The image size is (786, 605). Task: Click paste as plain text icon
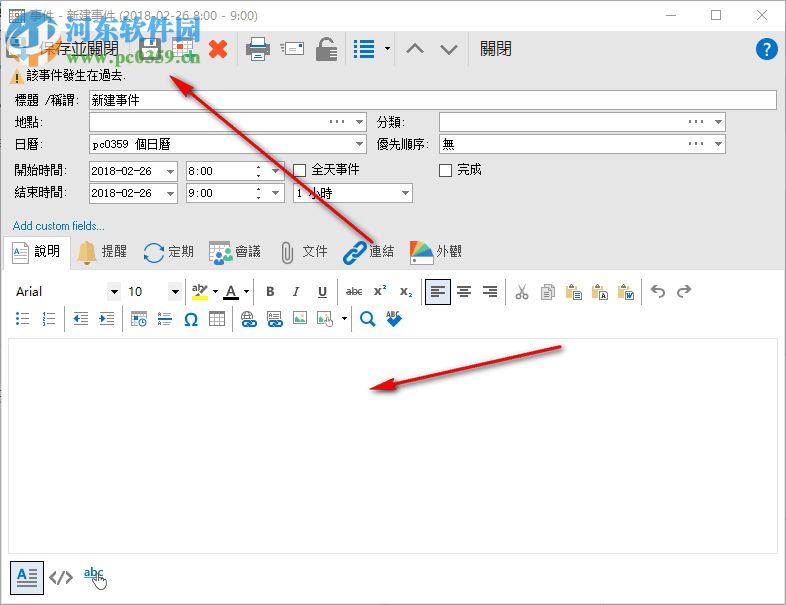(x=600, y=292)
